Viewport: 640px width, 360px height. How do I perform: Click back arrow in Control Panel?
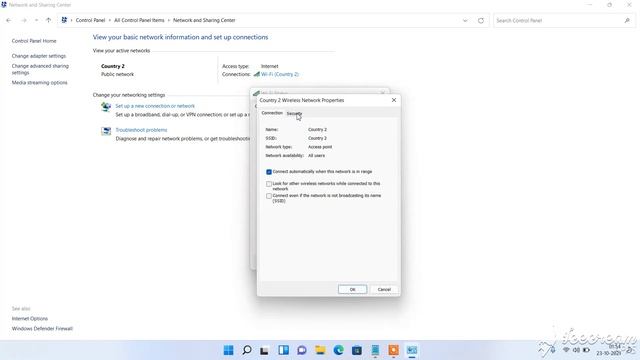(9, 20)
